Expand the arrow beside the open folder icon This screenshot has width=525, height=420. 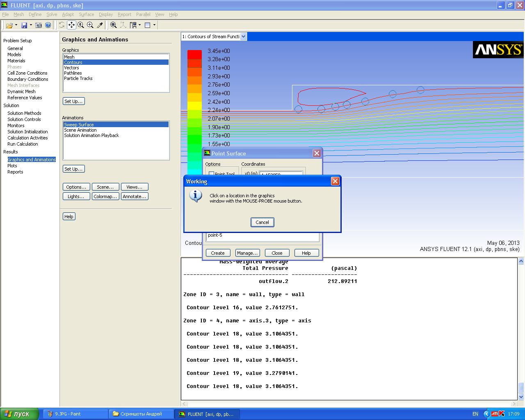pyautogui.click(x=16, y=25)
